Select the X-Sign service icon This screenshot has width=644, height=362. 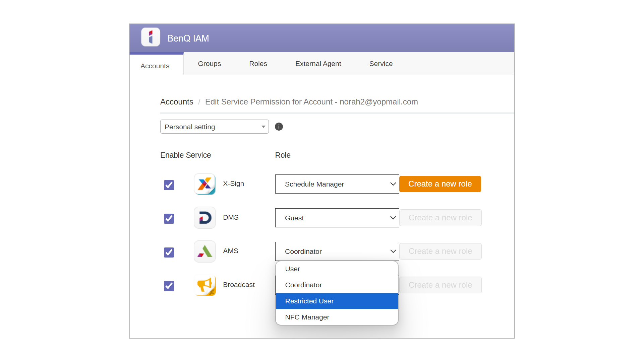(x=204, y=184)
